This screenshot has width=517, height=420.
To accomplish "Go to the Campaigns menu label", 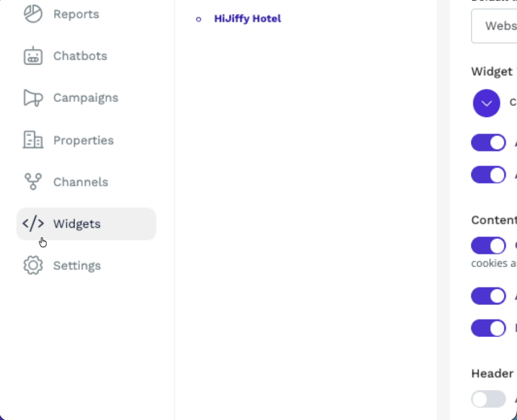I will [86, 98].
